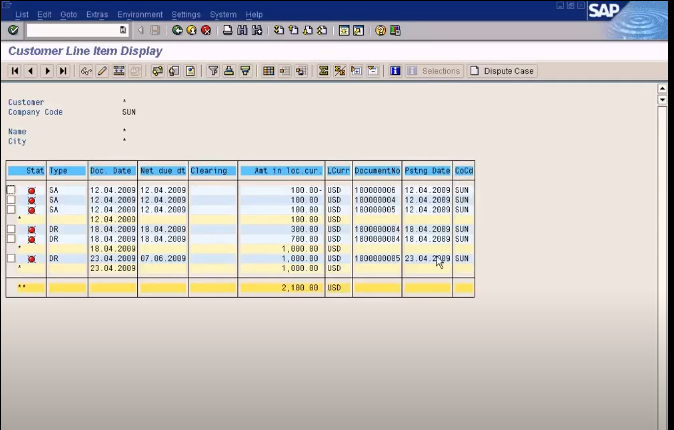Click the scrollbar down arrow

tap(662, 100)
